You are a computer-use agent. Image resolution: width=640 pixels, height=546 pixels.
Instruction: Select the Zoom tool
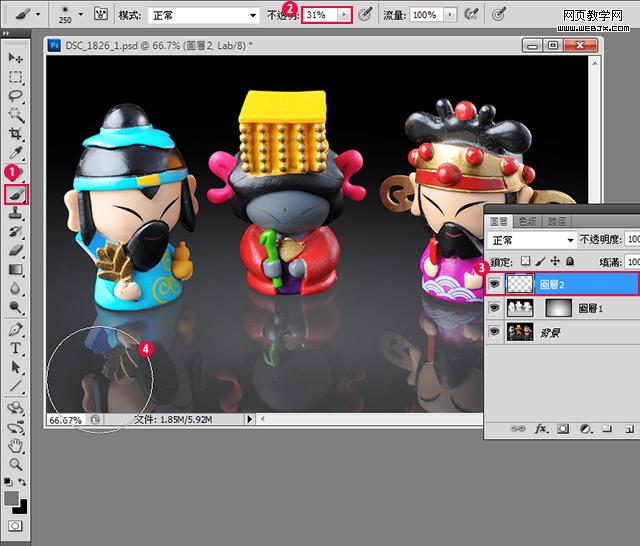click(16, 464)
